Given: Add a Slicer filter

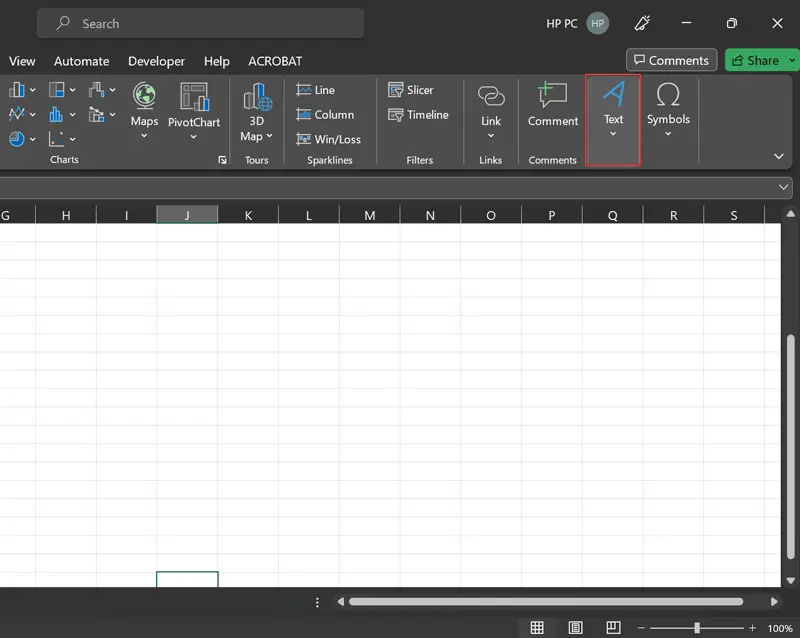Looking at the screenshot, I should point(410,90).
